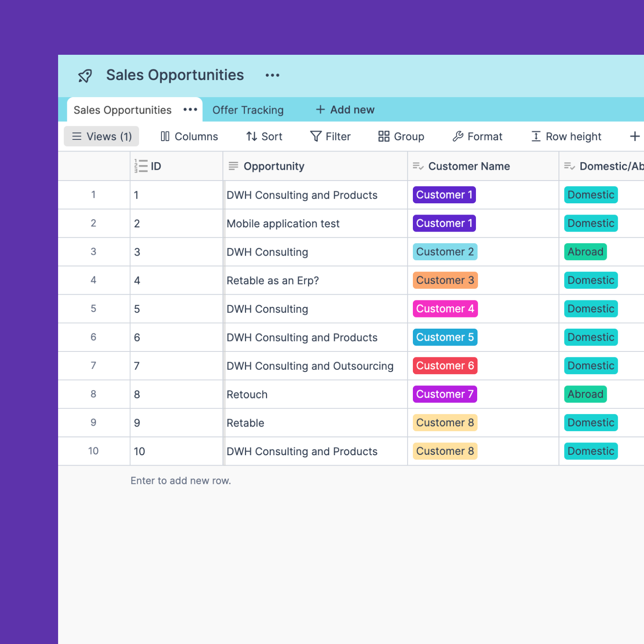Click the rocket icon beside Sales Opportunities

(x=85, y=76)
